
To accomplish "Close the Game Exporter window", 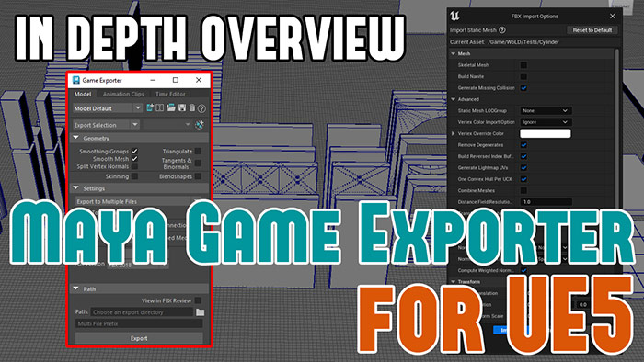I will click(x=199, y=80).
